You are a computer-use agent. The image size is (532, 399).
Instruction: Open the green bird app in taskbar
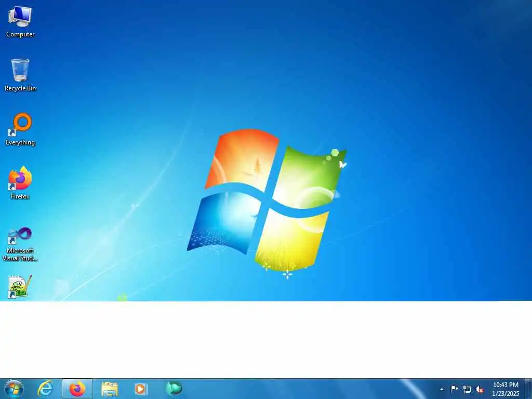[174, 389]
